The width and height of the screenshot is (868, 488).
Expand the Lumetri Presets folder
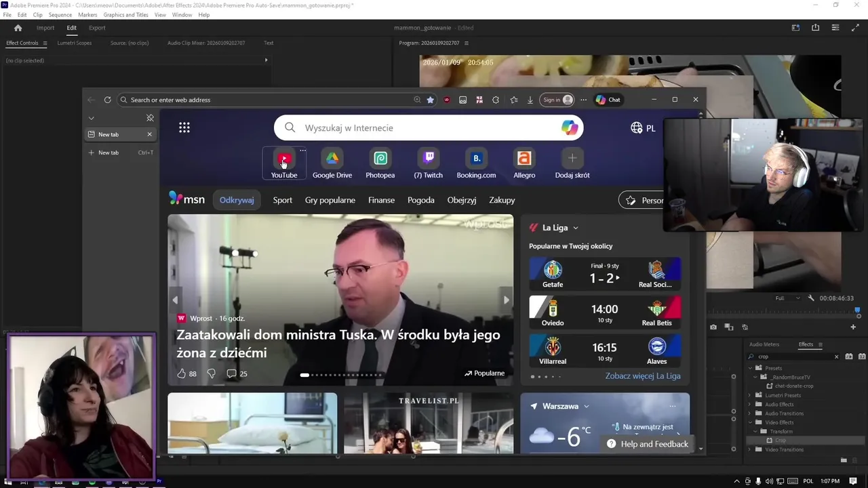[750, 395]
